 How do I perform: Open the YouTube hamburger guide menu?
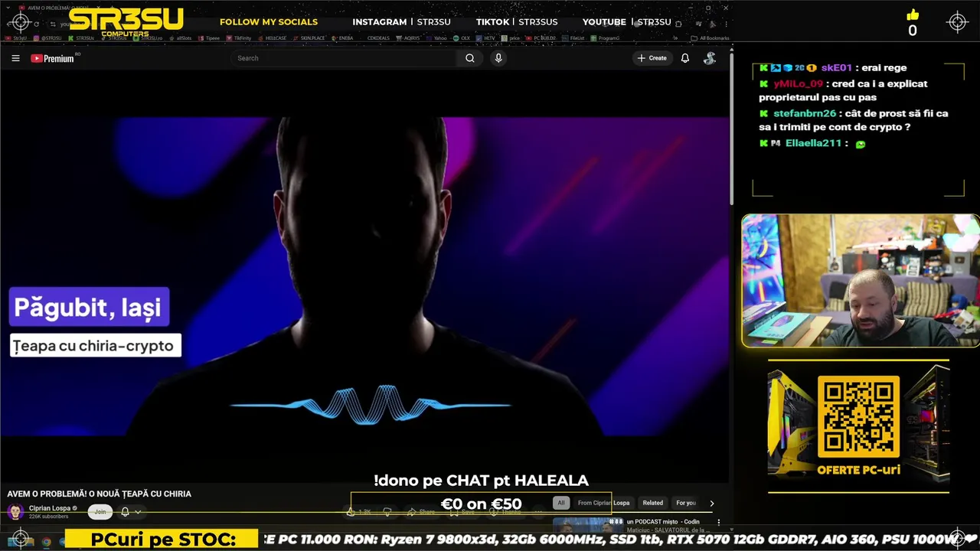point(15,58)
